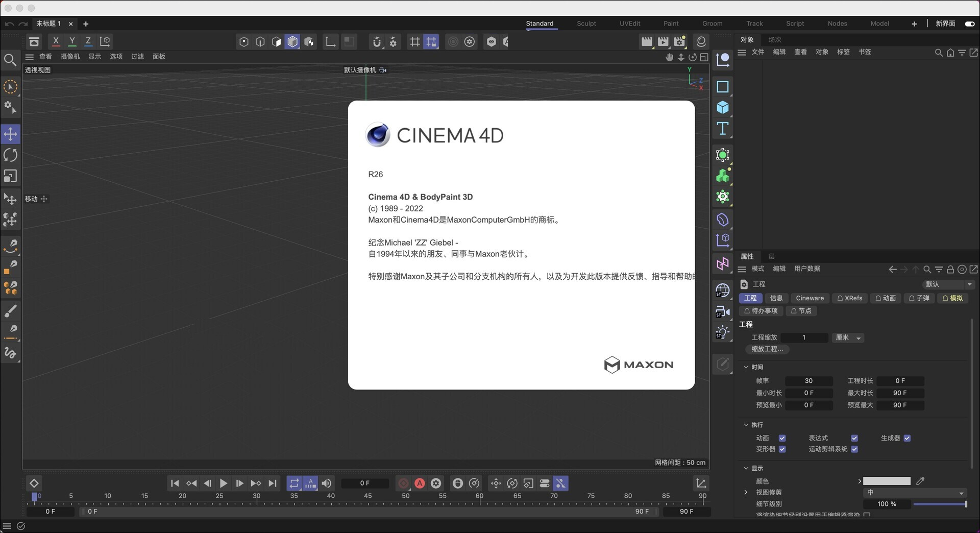Open Render Settings clapperboard with gear

pyautogui.click(x=679, y=42)
